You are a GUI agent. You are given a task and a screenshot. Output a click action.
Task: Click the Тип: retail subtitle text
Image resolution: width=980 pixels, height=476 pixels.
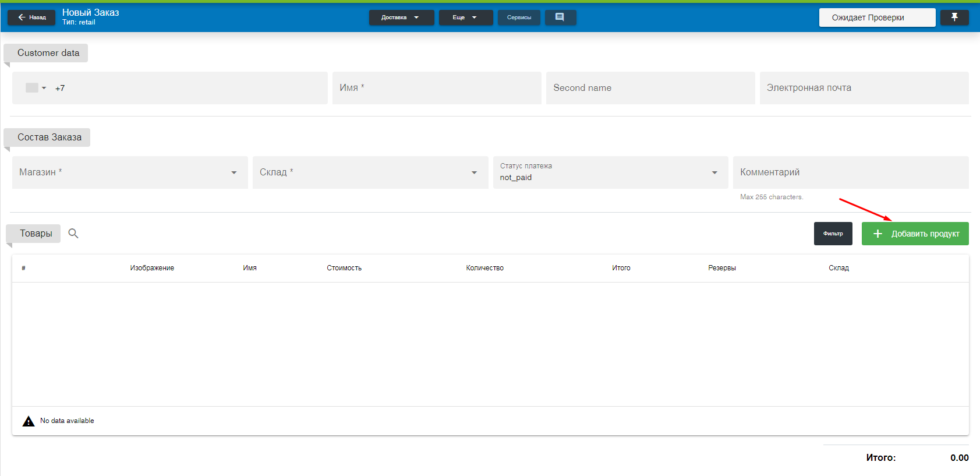click(x=79, y=22)
